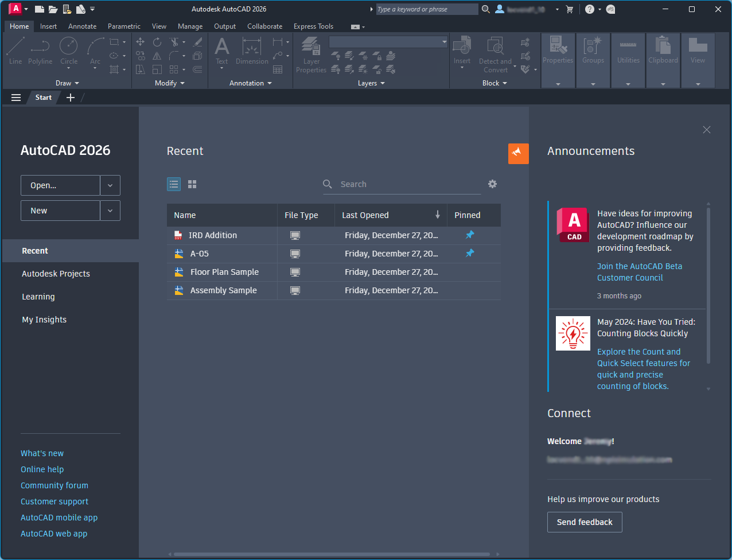The height and width of the screenshot is (560, 732).
Task: Click the Announcements vertical scrollbar
Action: [708, 285]
